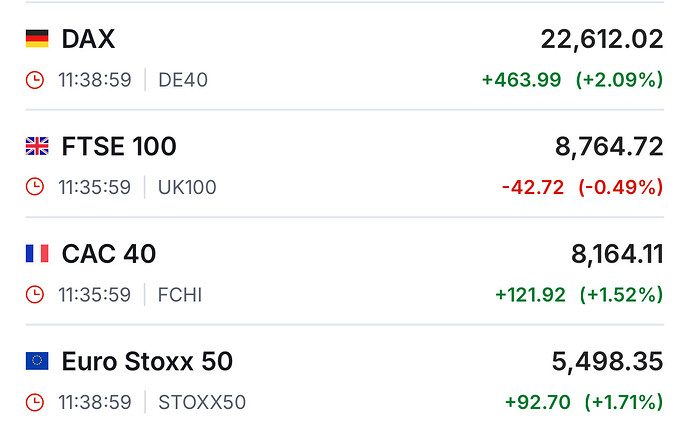Select the FCHI ticker symbol
This screenshot has width=690, height=423.
(180, 295)
